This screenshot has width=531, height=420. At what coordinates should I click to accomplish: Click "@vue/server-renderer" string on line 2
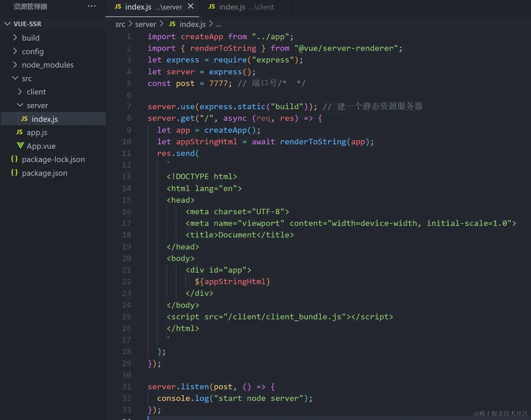346,48
